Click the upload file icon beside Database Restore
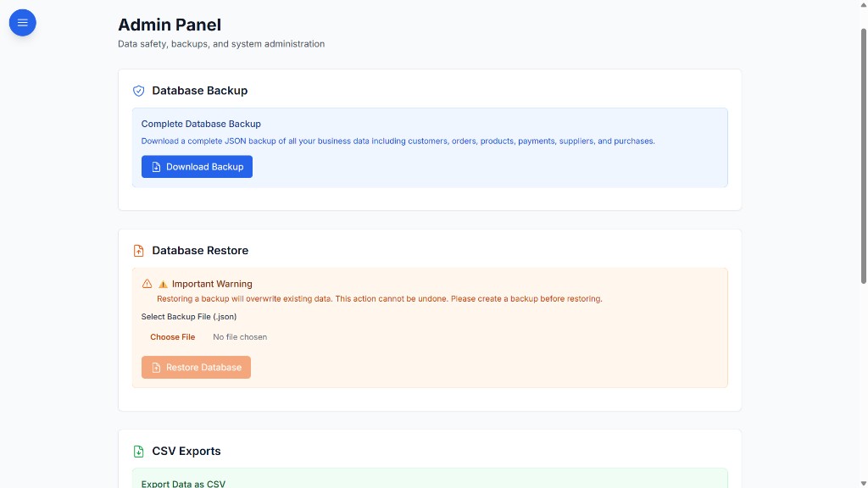This screenshot has width=868, height=488. click(138, 251)
